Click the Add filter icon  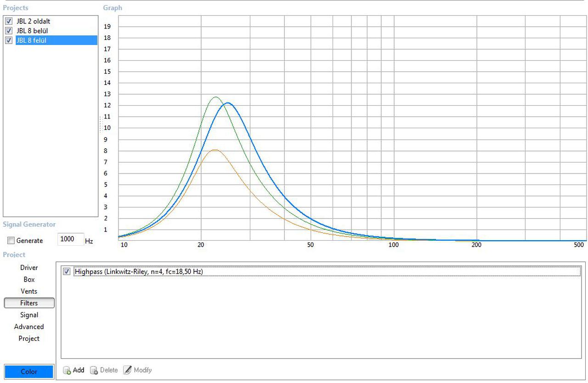[67, 370]
